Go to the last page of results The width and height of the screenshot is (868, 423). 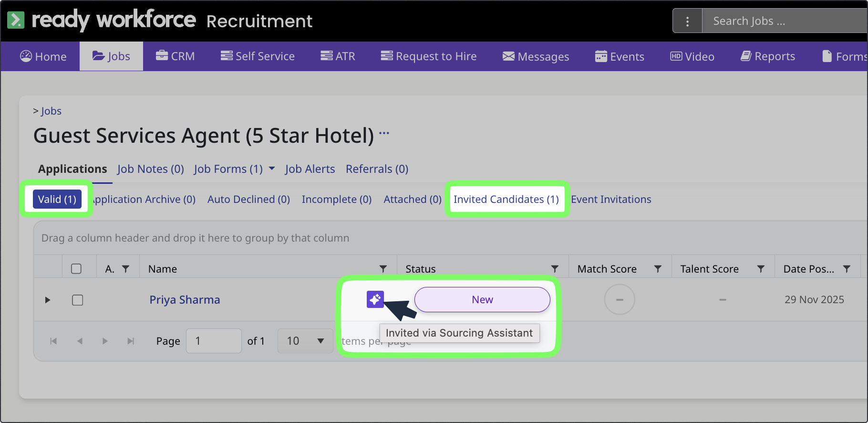(x=131, y=341)
